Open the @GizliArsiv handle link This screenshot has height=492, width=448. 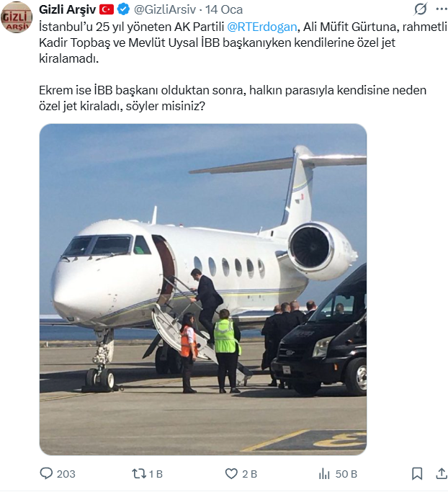point(165,10)
